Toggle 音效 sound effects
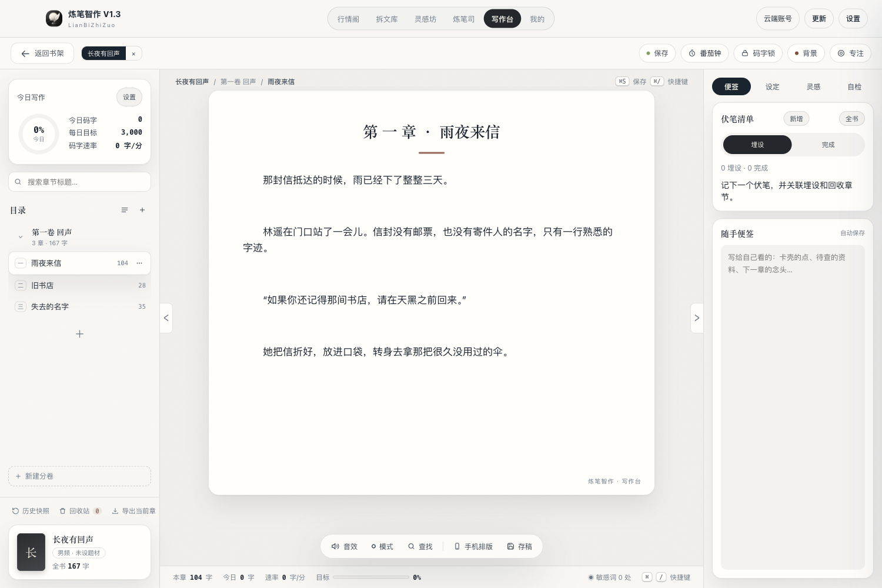This screenshot has width=882, height=588. pos(345,546)
